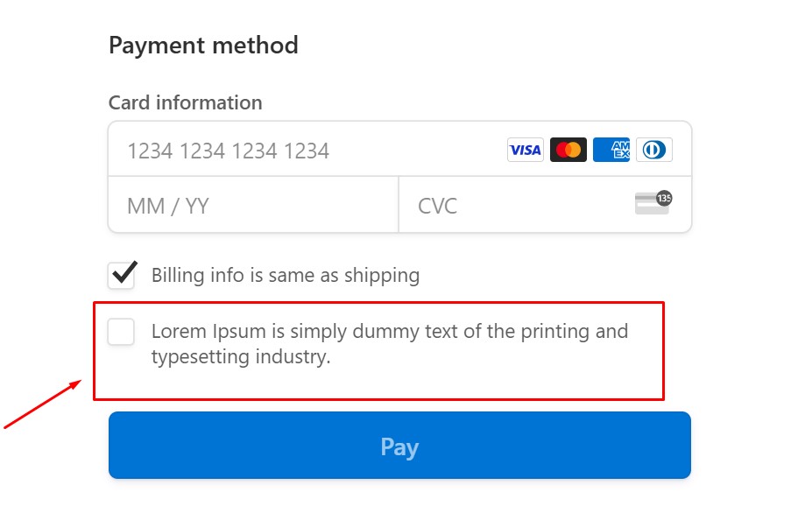This screenshot has width=812, height=520.
Task: Click the "Lorem Ipsum is simply dummy" text line
Action: [389, 332]
